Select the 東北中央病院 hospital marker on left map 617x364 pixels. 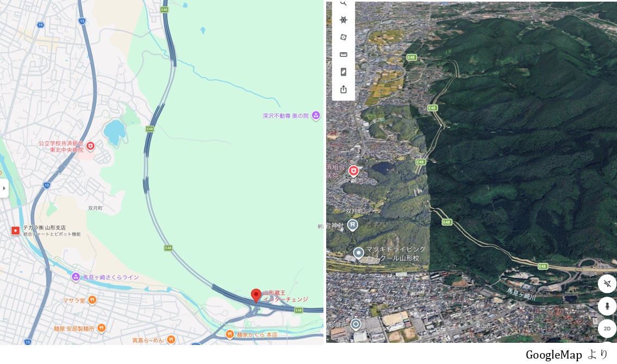[x=90, y=147]
